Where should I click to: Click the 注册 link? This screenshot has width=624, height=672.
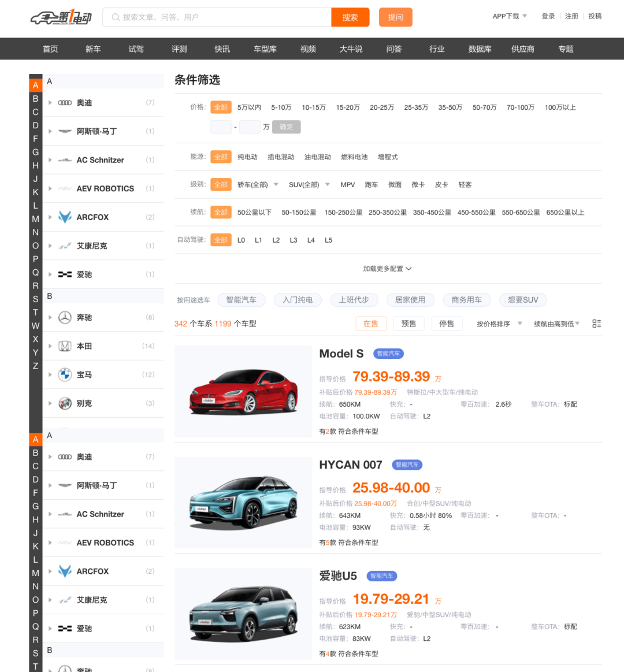point(572,16)
